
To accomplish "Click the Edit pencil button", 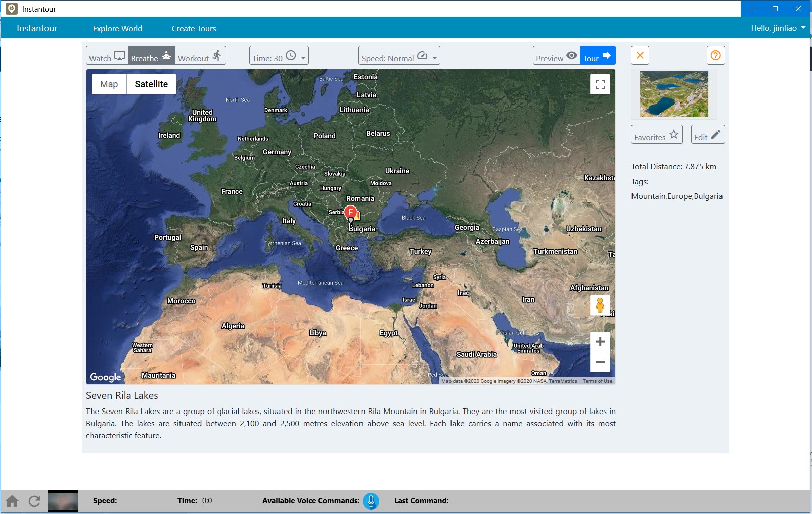I will (x=708, y=135).
